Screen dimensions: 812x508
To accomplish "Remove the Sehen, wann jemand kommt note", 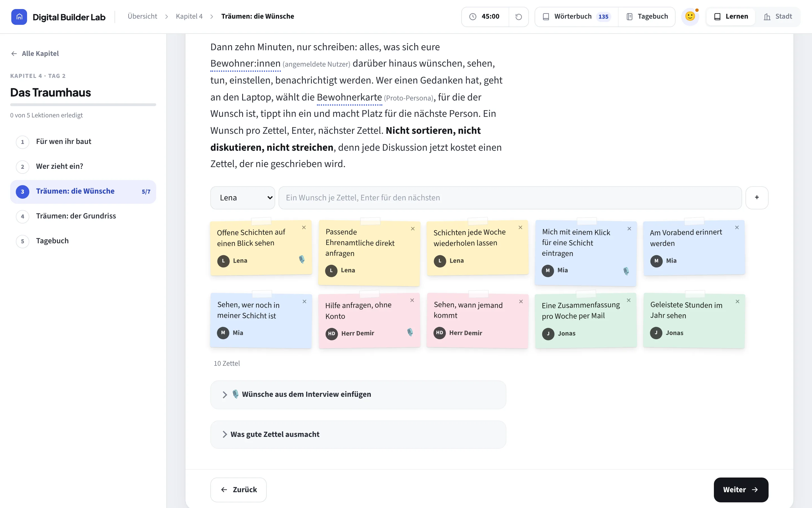I will tap(521, 302).
